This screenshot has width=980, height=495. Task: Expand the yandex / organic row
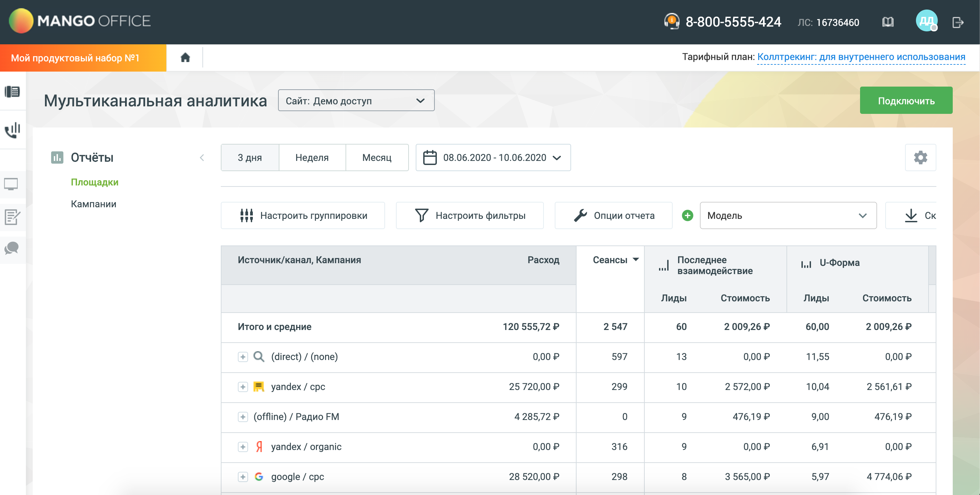pos(243,447)
